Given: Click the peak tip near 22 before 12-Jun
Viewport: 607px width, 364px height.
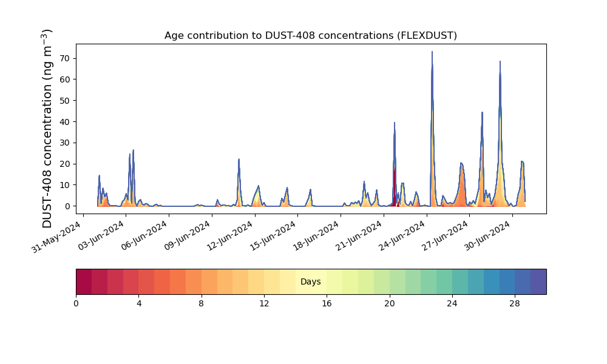Looking at the screenshot, I should [239, 160].
